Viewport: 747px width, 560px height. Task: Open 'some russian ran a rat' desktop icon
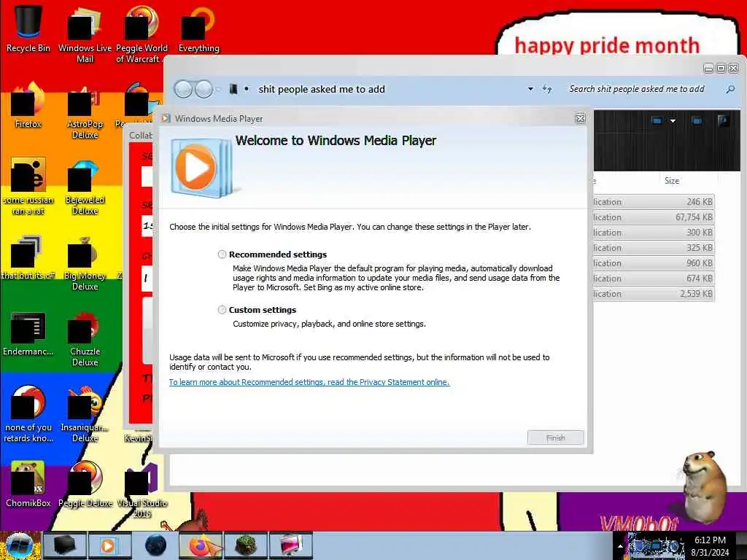tap(28, 186)
